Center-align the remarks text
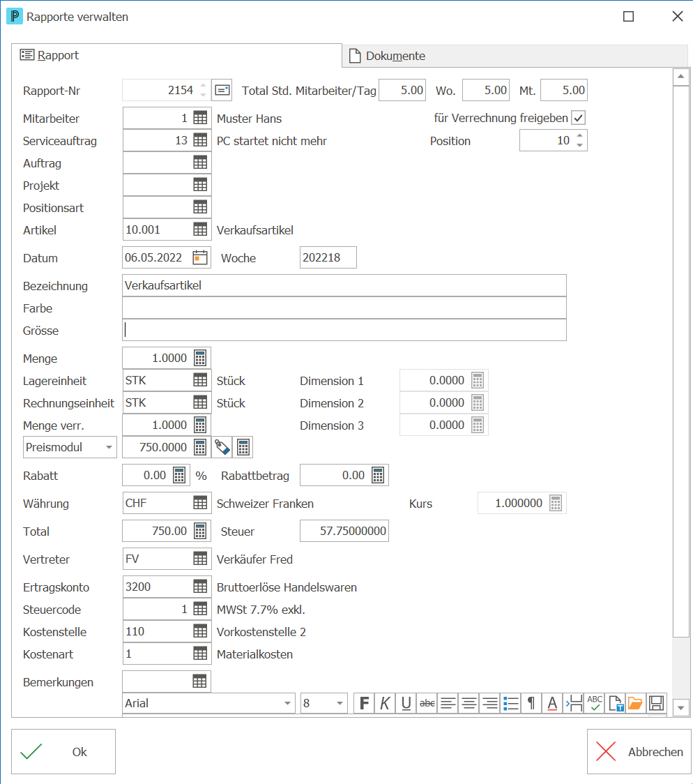The height and width of the screenshot is (784, 693). 469,704
